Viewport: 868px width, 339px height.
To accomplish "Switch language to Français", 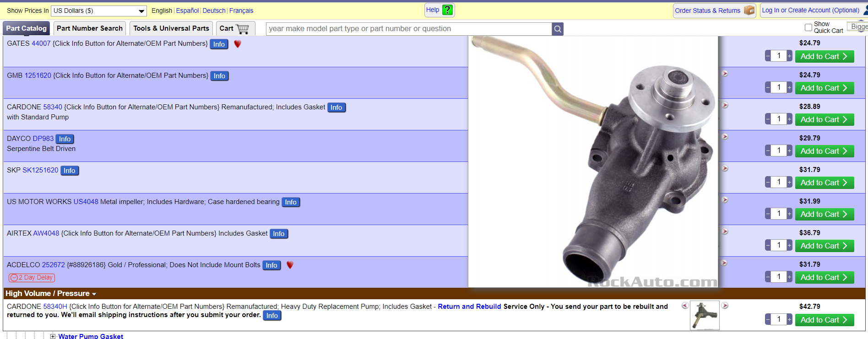I will pyautogui.click(x=241, y=11).
